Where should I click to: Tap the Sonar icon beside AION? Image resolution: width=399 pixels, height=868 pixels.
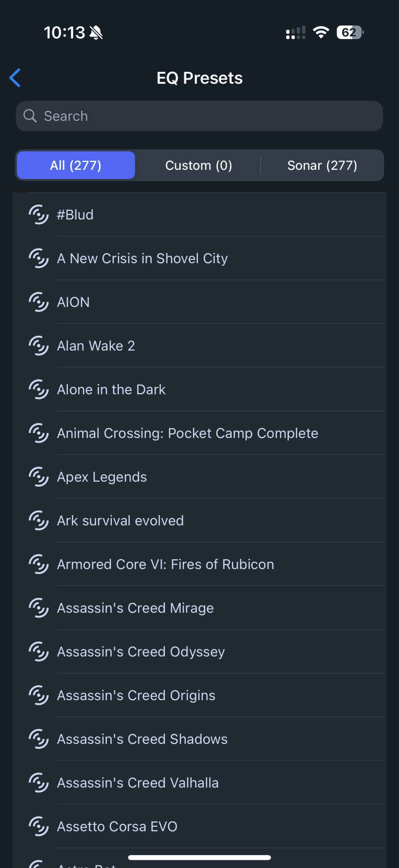coord(39,302)
